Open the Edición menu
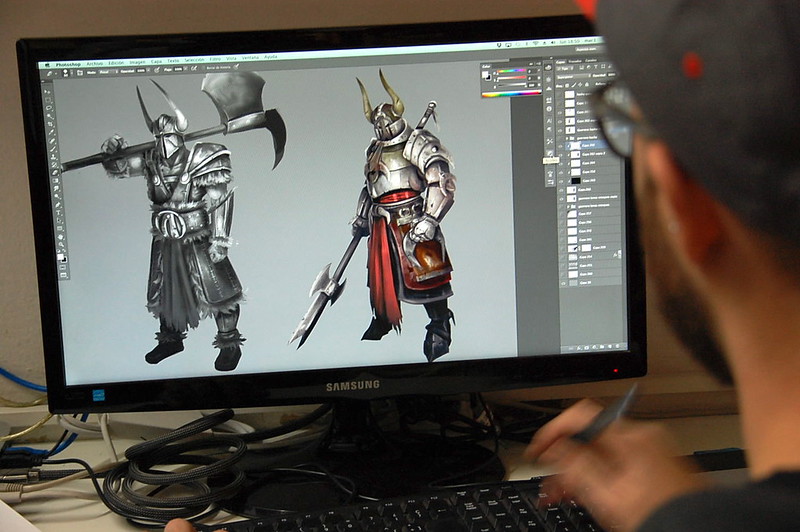The height and width of the screenshot is (532, 800). (116, 63)
